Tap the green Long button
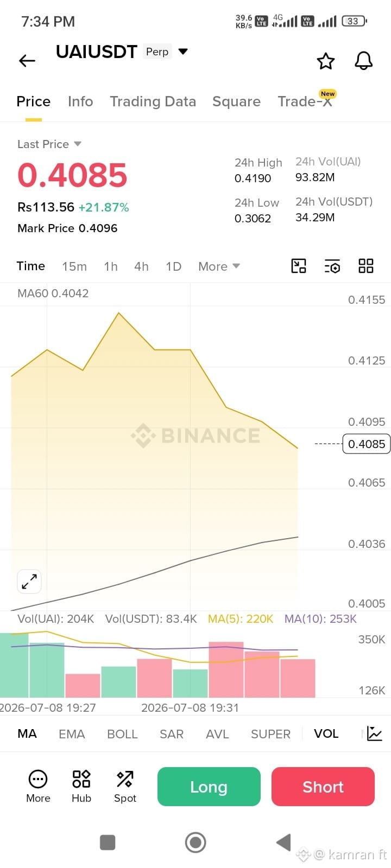The image size is (391, 868). 209,787
